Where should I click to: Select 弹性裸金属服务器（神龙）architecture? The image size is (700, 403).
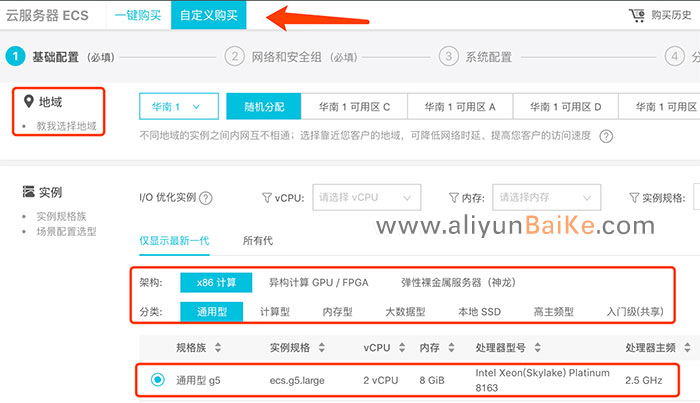tap(458, 283)
